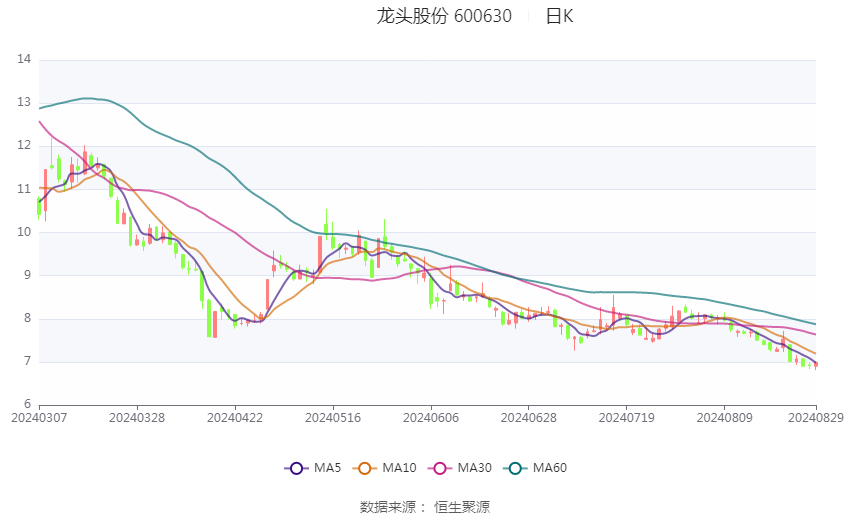Click the y-axis value 12
Image resolution: width=850 pixels, height=517 pixels.
coord(24,145)
